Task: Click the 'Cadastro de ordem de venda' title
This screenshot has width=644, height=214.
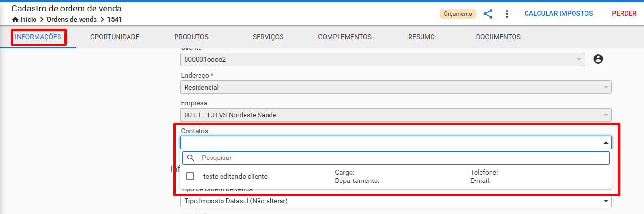Action: point(67,9)
